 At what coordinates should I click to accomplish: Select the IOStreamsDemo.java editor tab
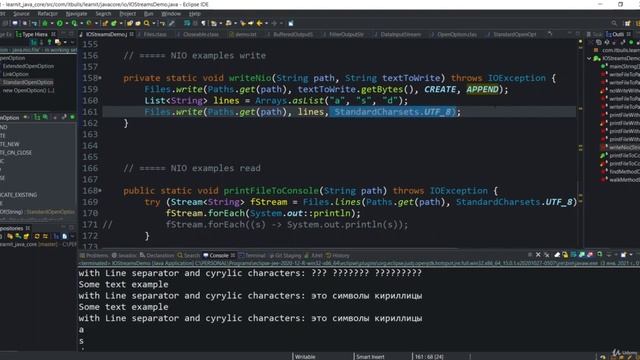(106, 34)
